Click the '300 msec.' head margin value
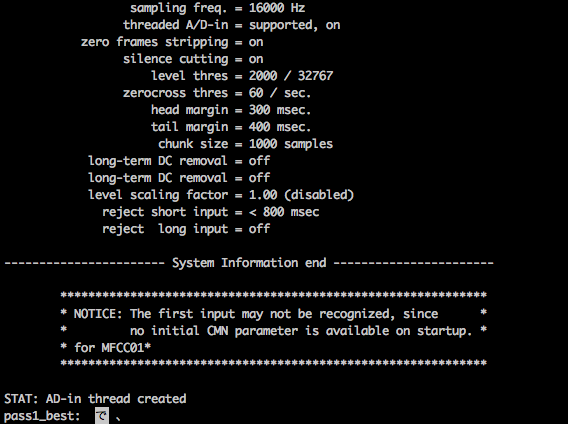Screen dimensions: 568x424 280,110
